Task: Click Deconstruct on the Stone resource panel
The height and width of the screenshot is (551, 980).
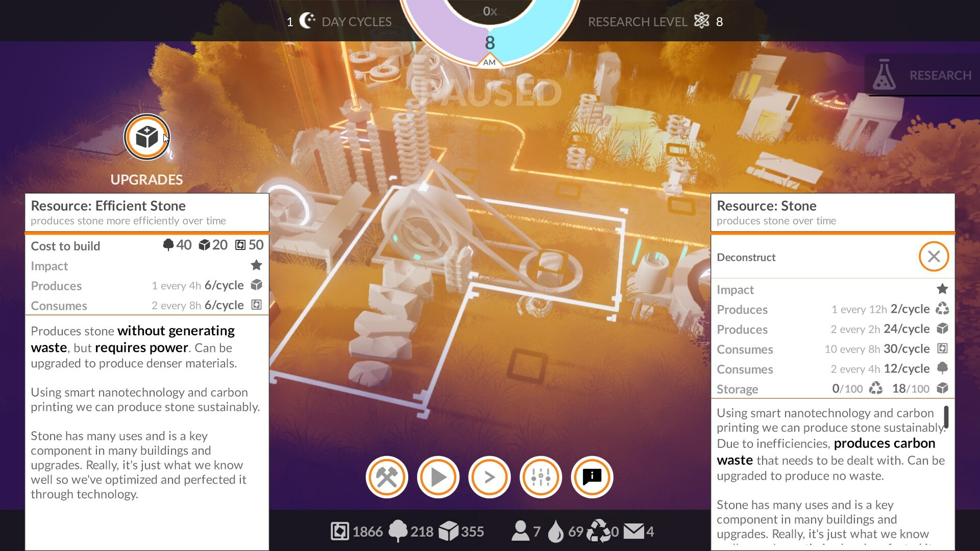Action: pos(746,257)
